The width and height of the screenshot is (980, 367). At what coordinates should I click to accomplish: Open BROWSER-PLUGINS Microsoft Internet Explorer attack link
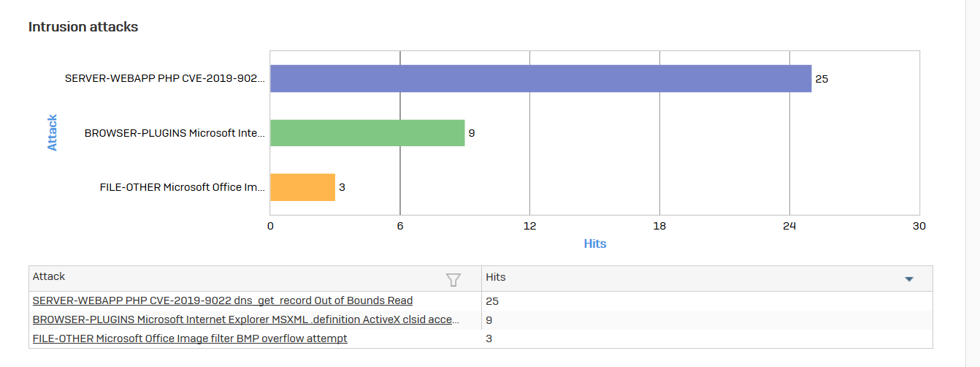pos(246,319)
